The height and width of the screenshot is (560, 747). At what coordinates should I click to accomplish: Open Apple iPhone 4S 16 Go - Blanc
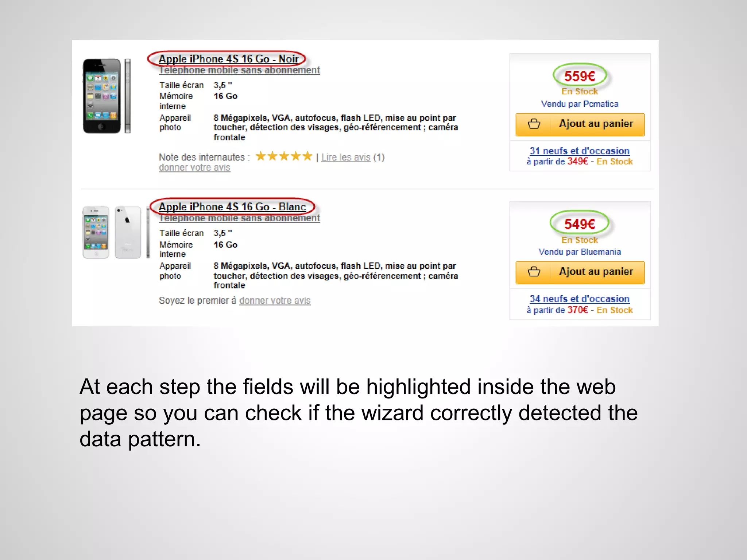coord(232,207)
